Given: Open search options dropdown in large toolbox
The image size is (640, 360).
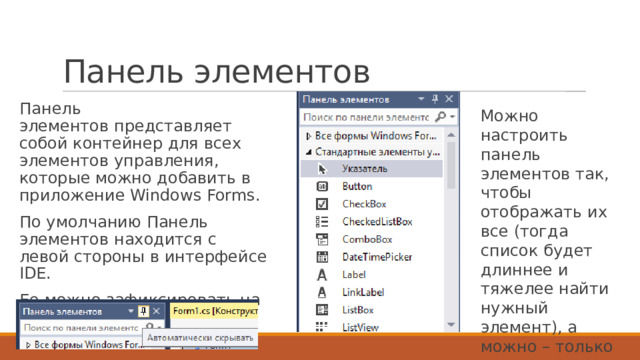Looking at the screenshot, I should click(452, 117).
